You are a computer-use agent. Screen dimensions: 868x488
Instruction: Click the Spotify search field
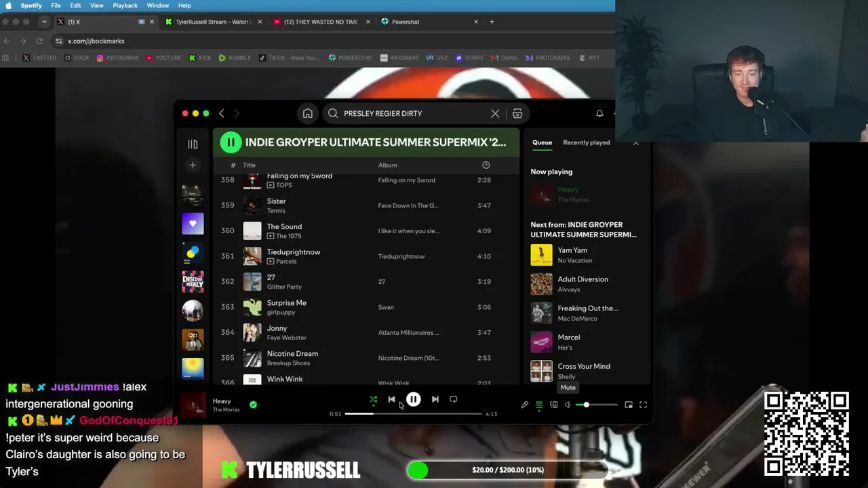click(x=414, y=113)
